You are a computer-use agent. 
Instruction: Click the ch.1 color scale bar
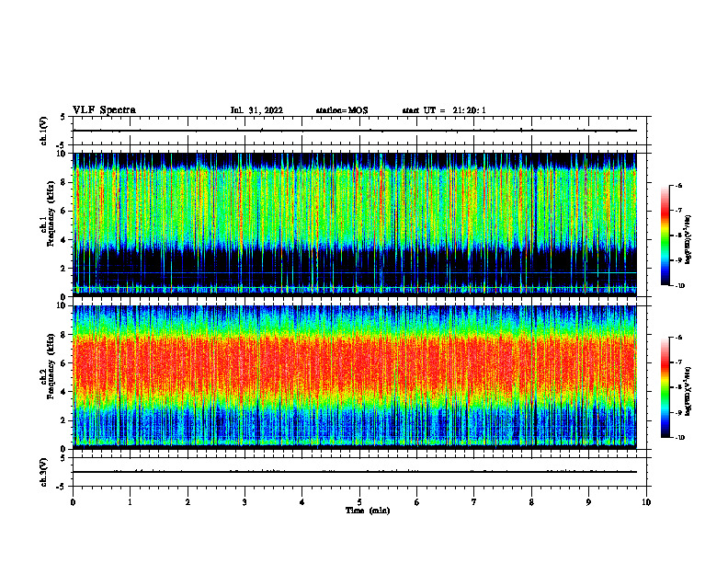click(x=665, y=236)
